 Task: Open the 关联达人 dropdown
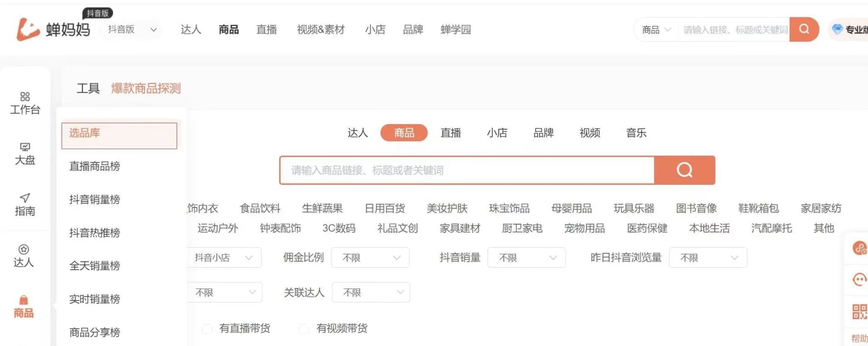(x=371, y=292)
